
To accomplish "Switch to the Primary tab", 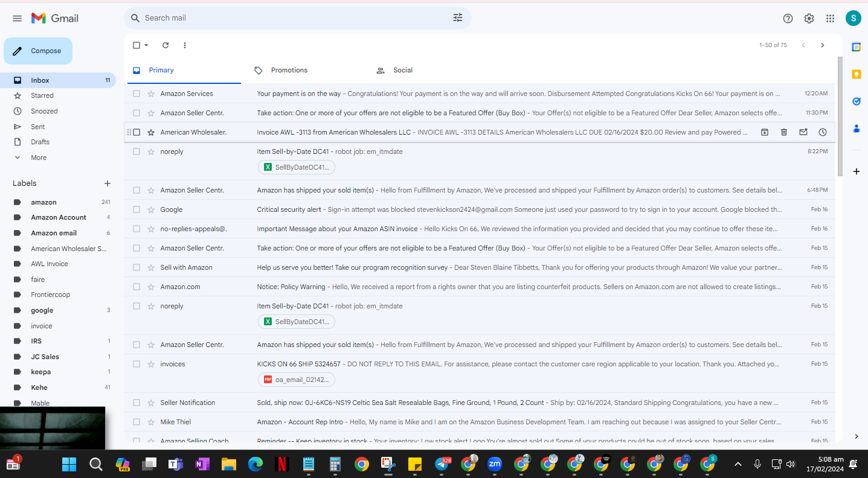I will [x=182, y=70].
